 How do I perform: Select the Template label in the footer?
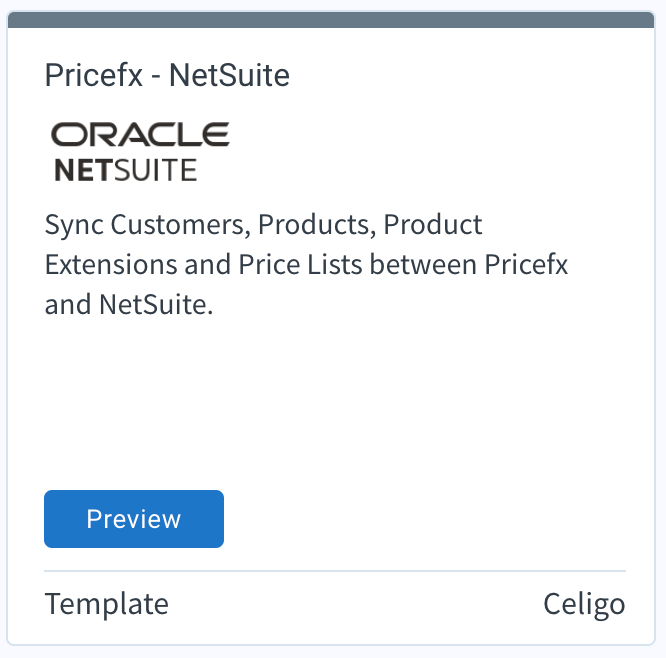pyautogui.click(x=107, y=604)
